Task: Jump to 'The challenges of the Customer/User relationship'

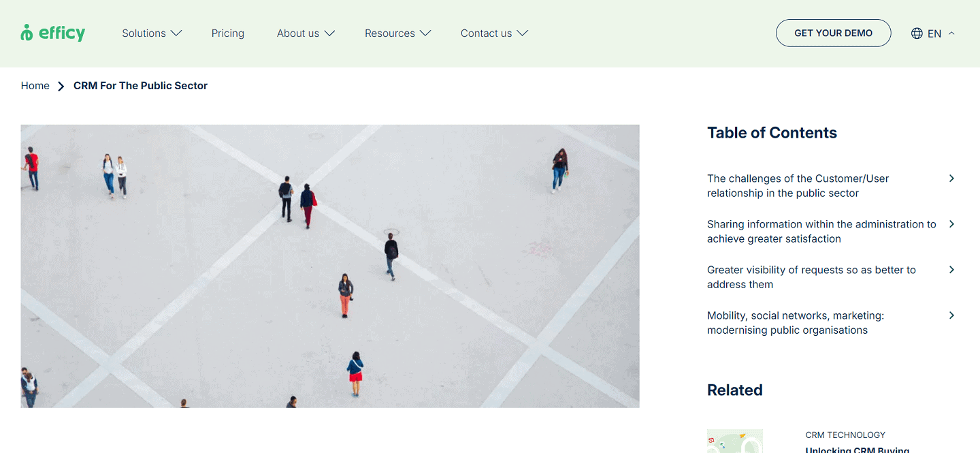Action: coord(798,186)
